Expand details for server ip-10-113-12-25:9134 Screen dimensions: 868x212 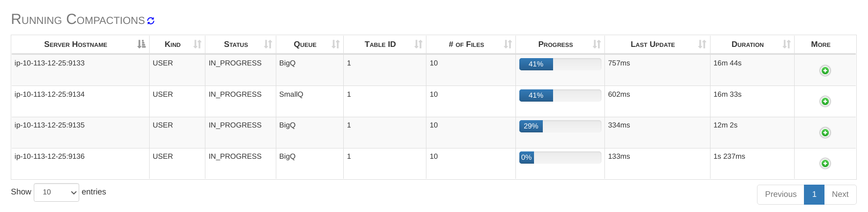[x=825, y=102]
